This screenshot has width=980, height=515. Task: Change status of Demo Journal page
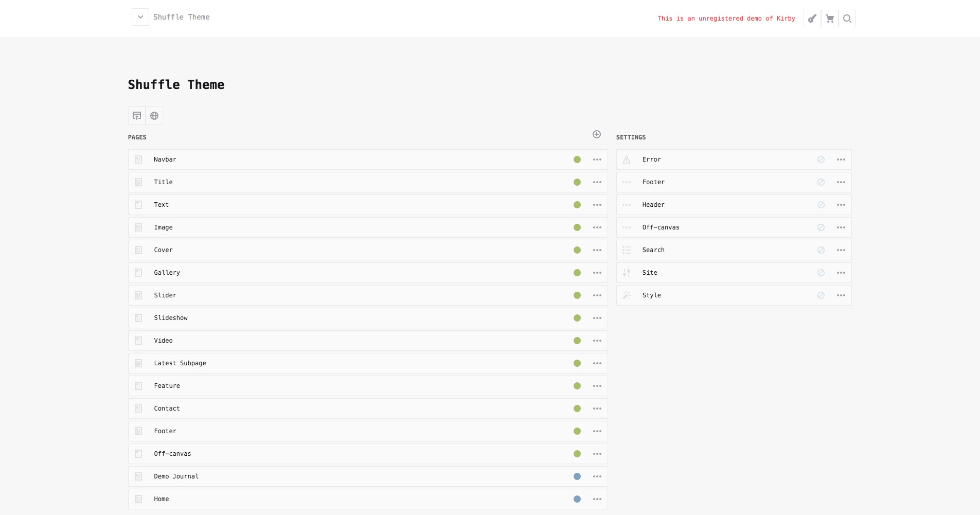[x=577, y=476]
